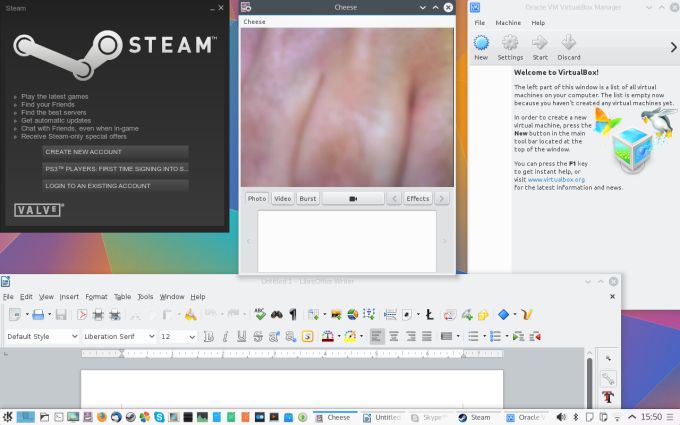The image size is (680, 425).
Task: Click the Save icon in Writer toolbar
Action: click(61, 315)
